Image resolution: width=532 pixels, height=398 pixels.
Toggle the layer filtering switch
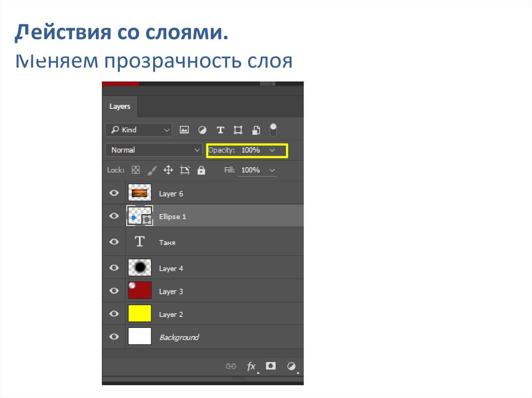tap(273, 130)
